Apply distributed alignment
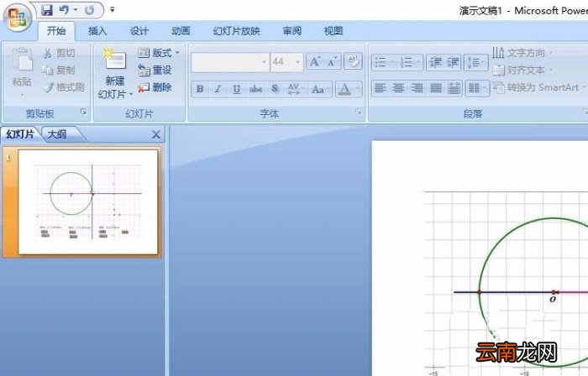 tap(454, 88)
